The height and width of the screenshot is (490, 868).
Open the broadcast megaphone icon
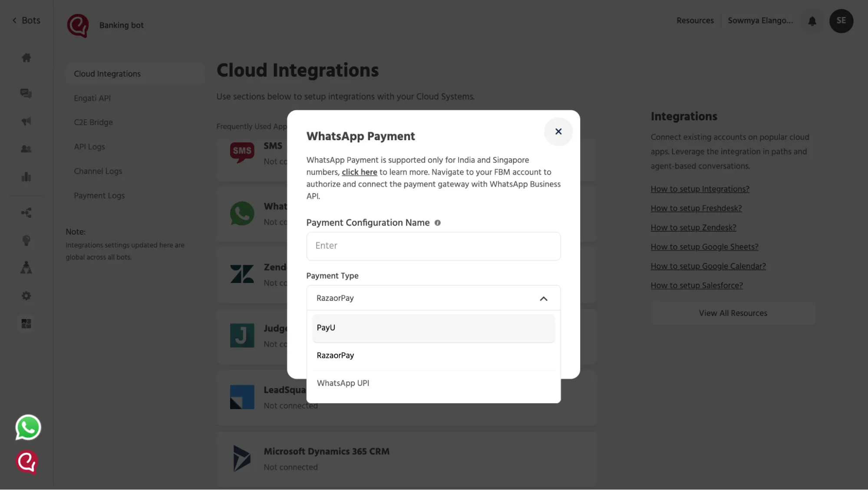[26, 121]
